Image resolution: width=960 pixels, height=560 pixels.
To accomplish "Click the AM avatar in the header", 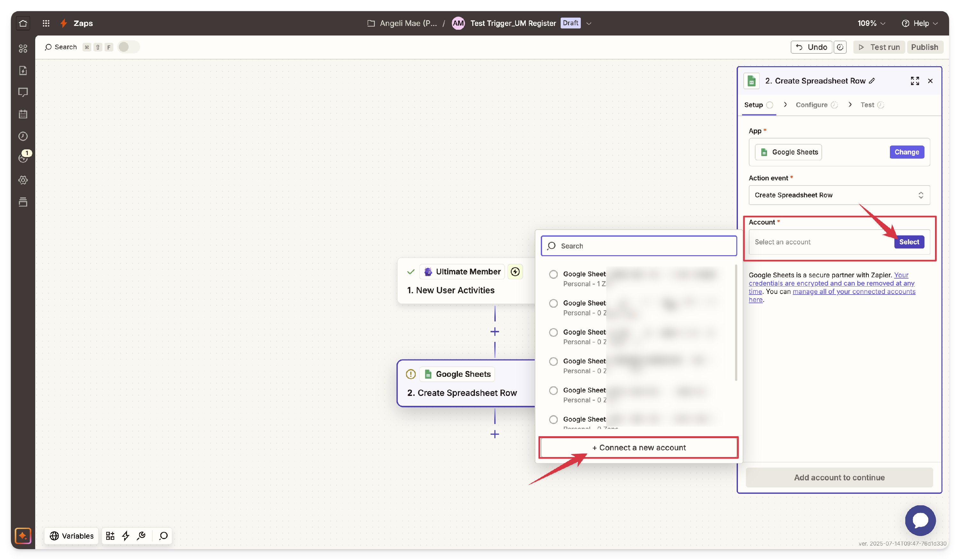I will click(x=458, y=23).
